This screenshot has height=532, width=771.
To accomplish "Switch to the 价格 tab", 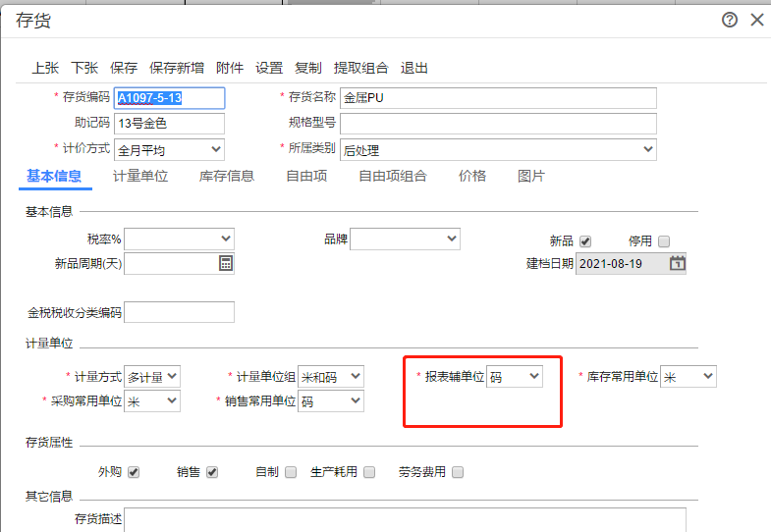I will pyautogui.click(x=472, y=176).
